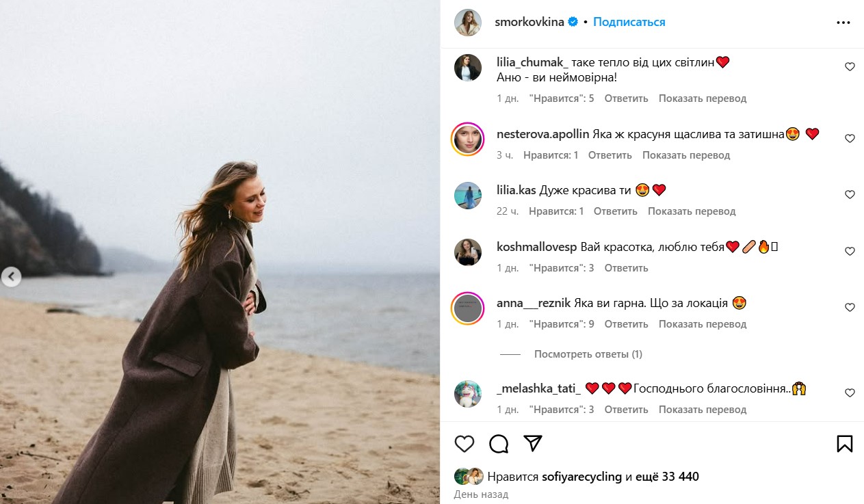864x504 pixels.
Task: Like lilia_chumak_'s comment
Action: pos(850,67)
